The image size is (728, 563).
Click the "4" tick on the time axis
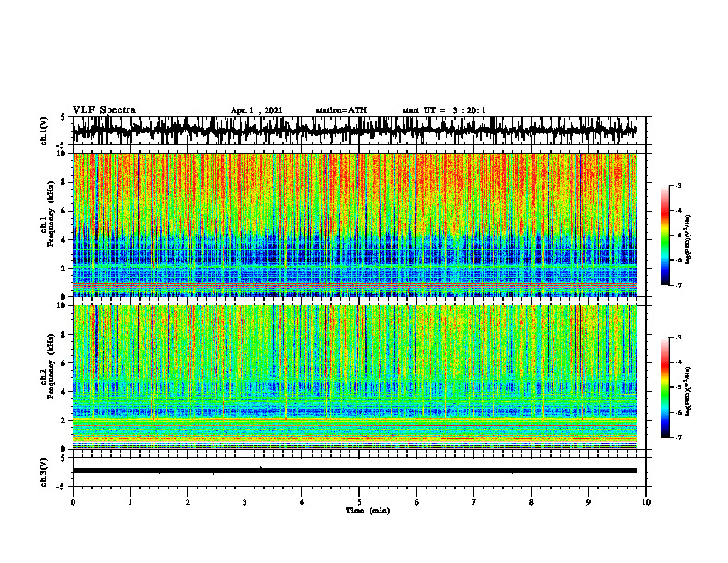pos(302,502)
